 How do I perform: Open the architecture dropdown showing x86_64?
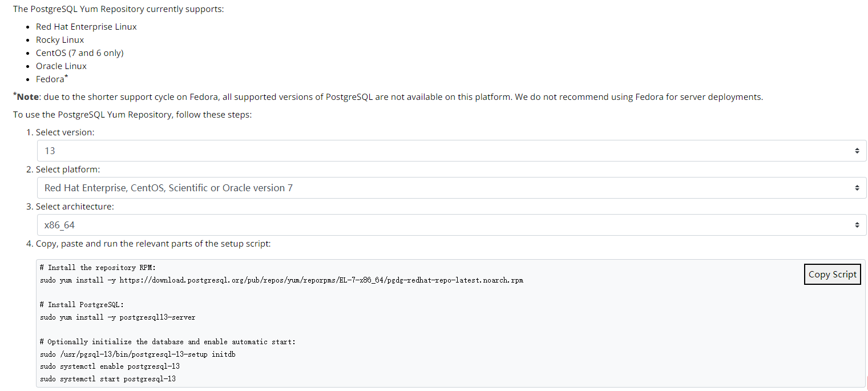pos(451,225)
